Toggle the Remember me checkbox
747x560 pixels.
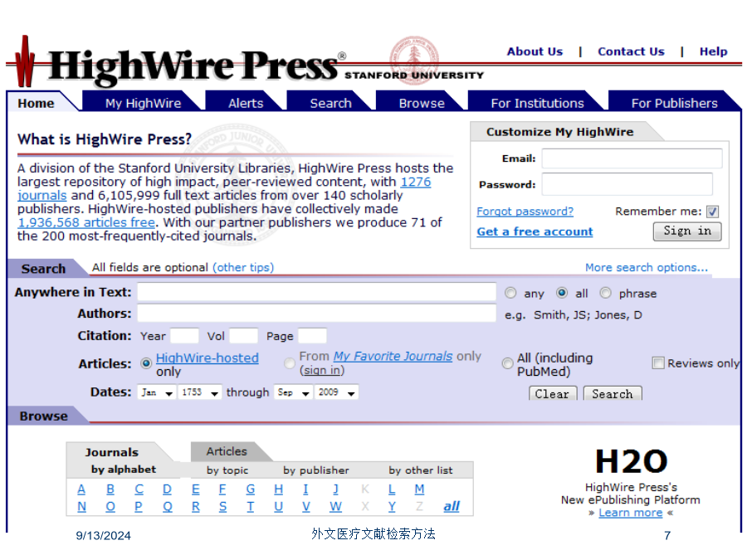712,212
